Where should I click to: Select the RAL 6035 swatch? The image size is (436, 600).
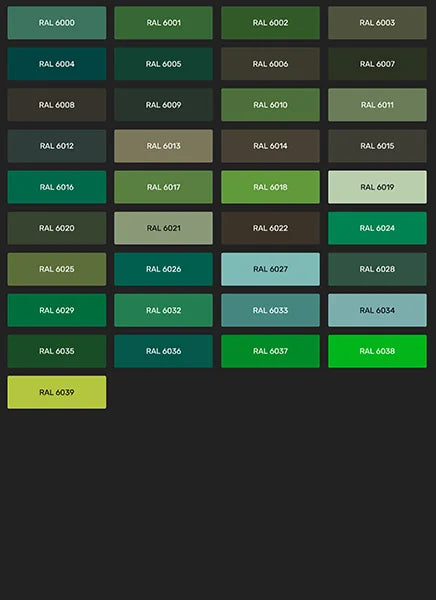click(57, 351)
